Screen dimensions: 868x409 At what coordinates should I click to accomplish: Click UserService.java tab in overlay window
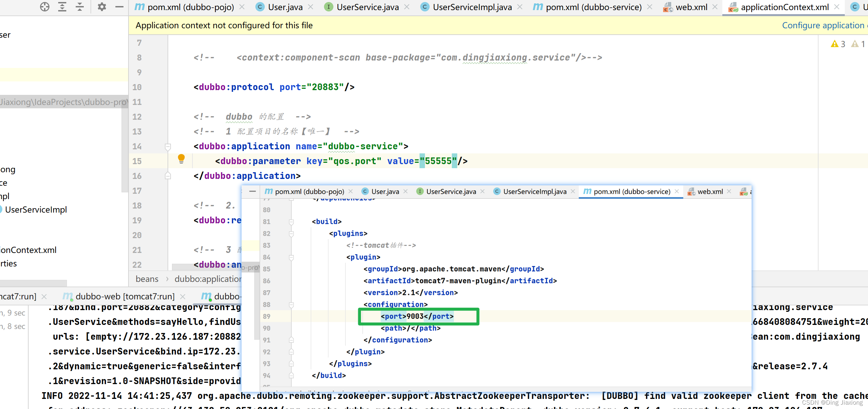point(446,191)
